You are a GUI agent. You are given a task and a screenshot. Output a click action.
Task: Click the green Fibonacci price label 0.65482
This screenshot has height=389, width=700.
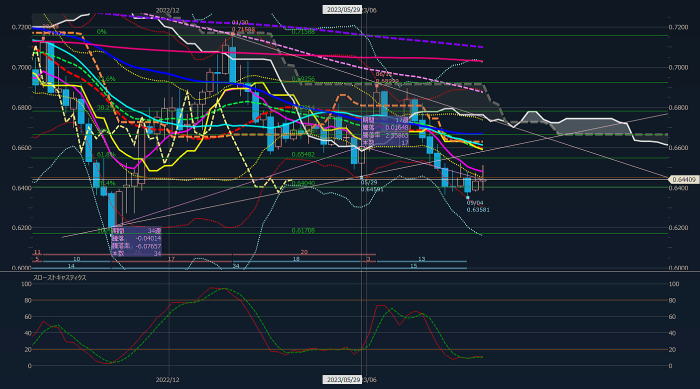303,155
